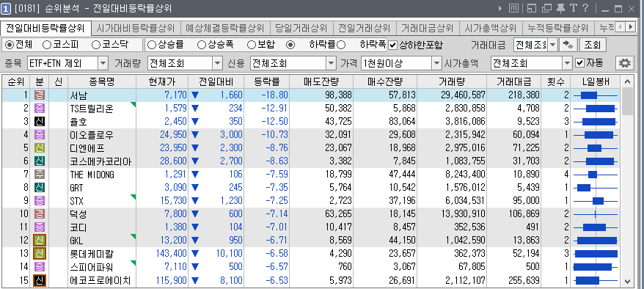Switch to 당일거래상위 tab
This screenshot has height=289, width=644.
301,29
